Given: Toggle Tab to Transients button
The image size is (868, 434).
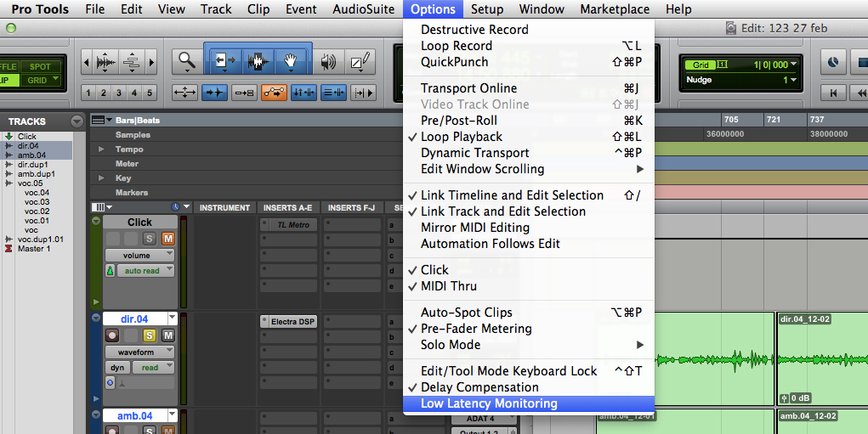Looking at the screenshot, I should [x=214, y=93].
